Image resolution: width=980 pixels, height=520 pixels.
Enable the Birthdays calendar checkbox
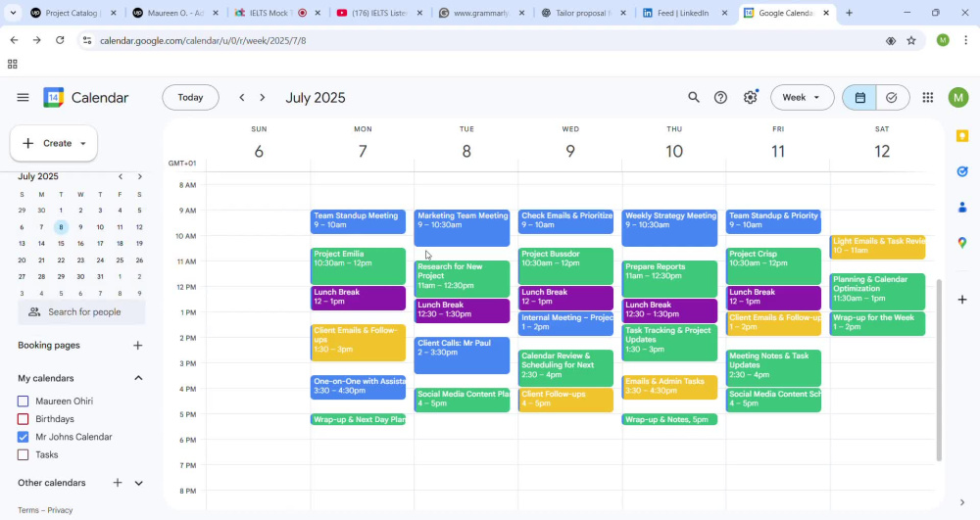click(24, 419)
